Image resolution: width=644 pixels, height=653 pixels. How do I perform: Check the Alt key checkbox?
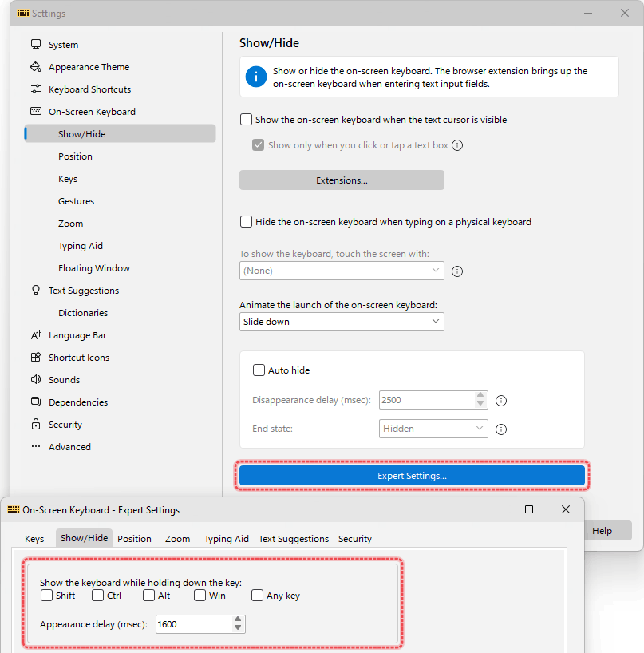(x=148, y=595)
